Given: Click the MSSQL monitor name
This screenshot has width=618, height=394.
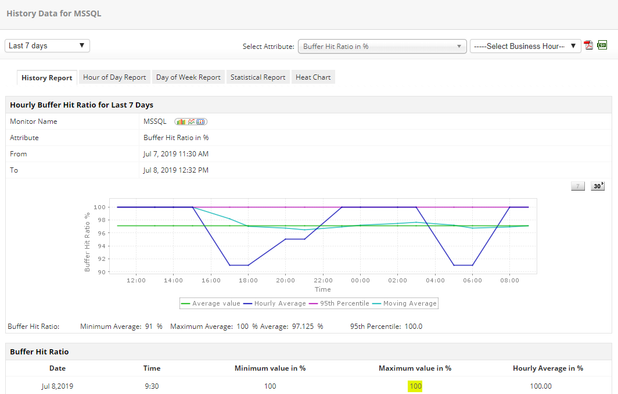Looking at the screenshot, I should point(154,121).
